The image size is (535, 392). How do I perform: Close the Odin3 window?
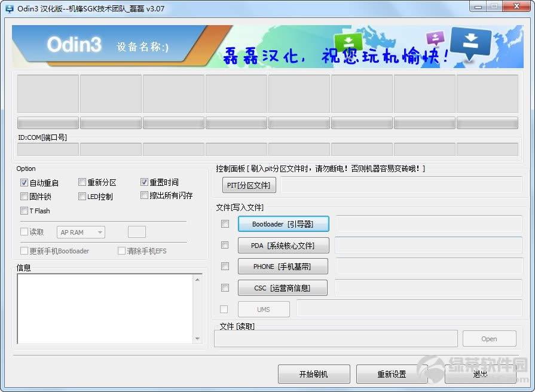tap(516, 7)
